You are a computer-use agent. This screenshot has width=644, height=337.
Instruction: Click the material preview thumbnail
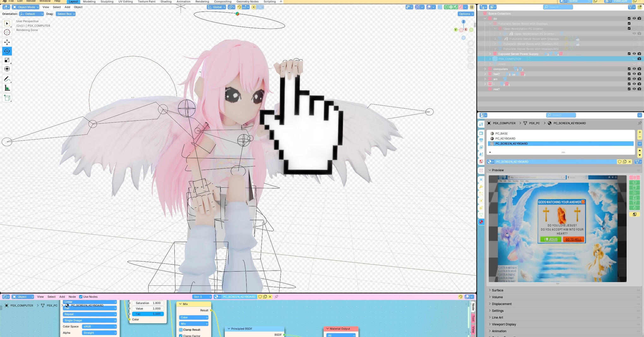click(x=557, y=229)
